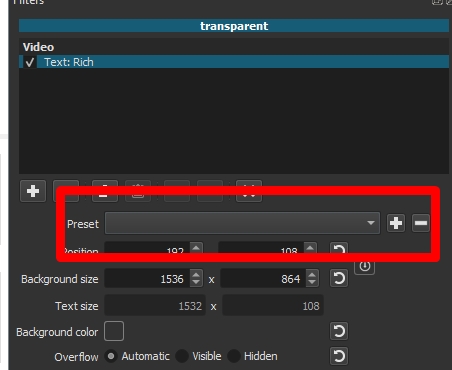The height and width of the screenshot is (370, 452).
Task: Increase Position Y with its up arrow
Action: pyautogui.click(x=310, y=248)
